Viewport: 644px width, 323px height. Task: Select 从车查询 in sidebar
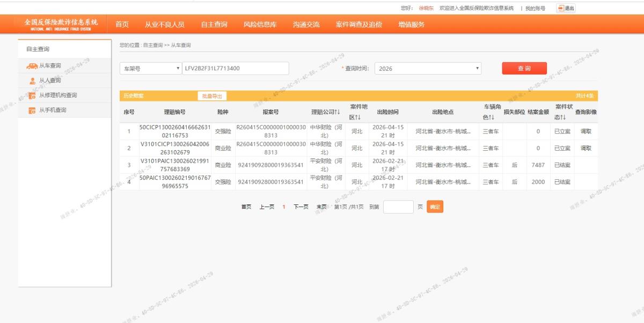(x=64, y=66)
